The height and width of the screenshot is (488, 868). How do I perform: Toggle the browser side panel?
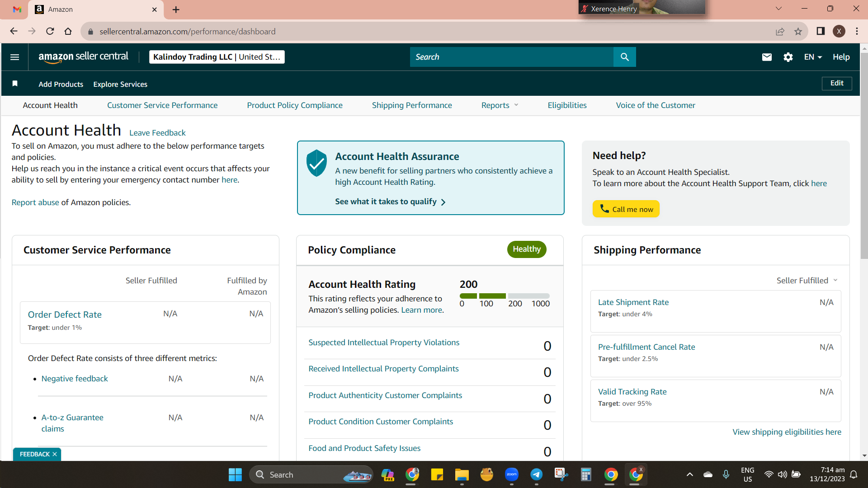click(821, 31)
